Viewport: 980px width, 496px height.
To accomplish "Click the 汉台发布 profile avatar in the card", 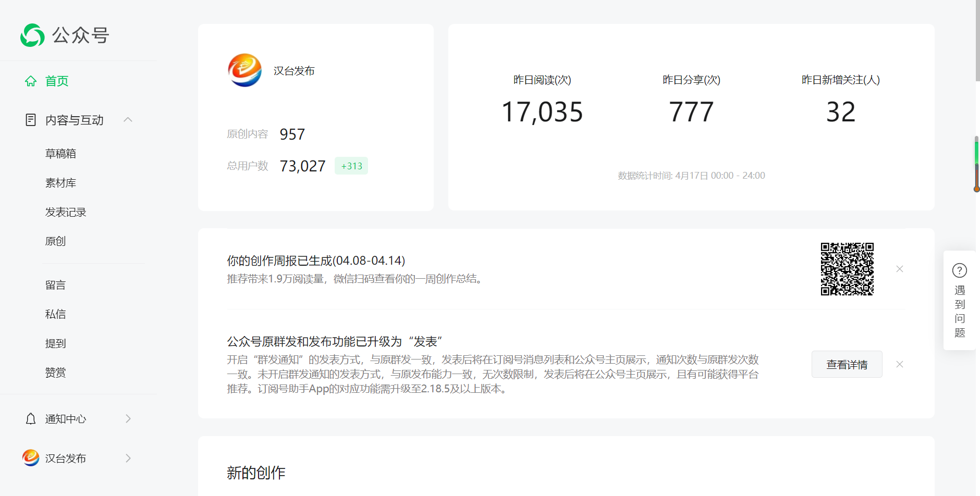I will point(244,70).
